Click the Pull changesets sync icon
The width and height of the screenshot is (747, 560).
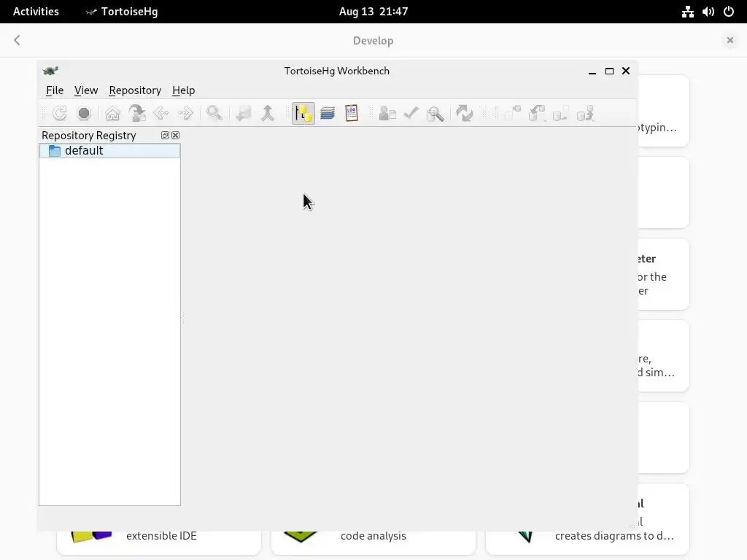(x=537, y=113)
